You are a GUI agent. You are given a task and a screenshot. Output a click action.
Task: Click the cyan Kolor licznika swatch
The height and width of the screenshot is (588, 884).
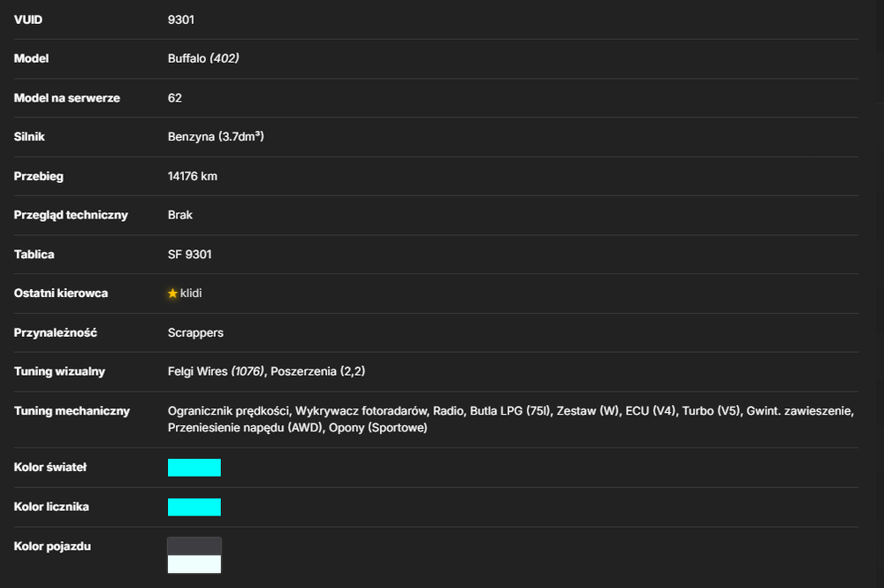pos(194,507)
